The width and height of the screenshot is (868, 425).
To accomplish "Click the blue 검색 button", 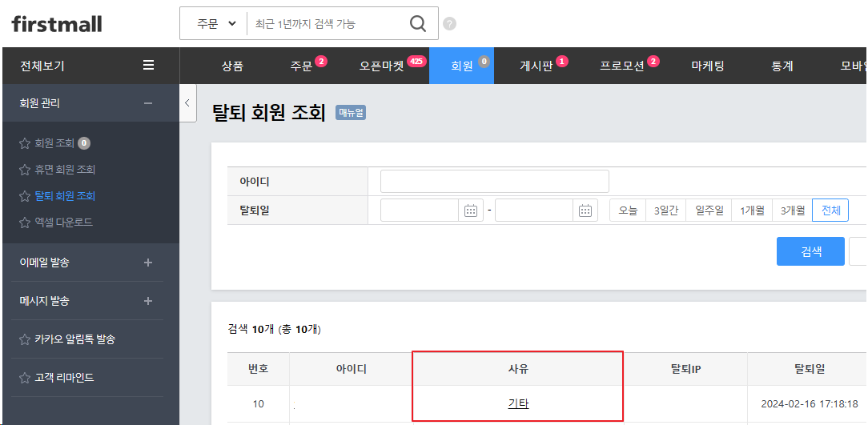I will pyautogui.click(x=810, y=251).
